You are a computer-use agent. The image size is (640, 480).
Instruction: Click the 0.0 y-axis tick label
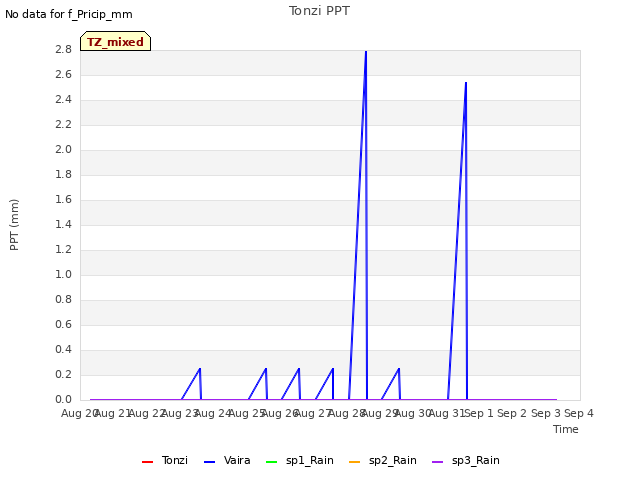[x=63, y=399]
